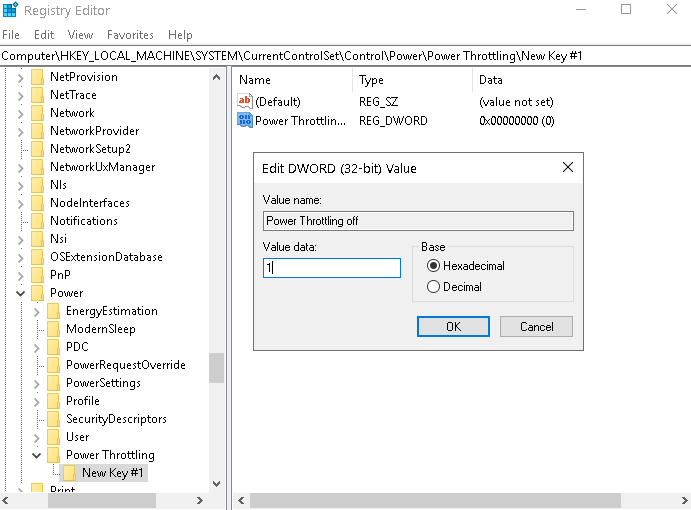
Task: Click the Value name field
Action: 418,221
